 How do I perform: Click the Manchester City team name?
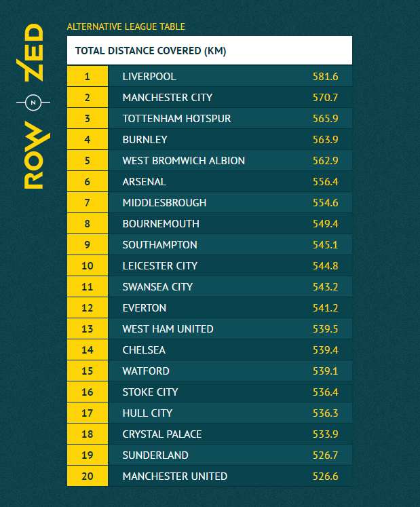point(167,98)
